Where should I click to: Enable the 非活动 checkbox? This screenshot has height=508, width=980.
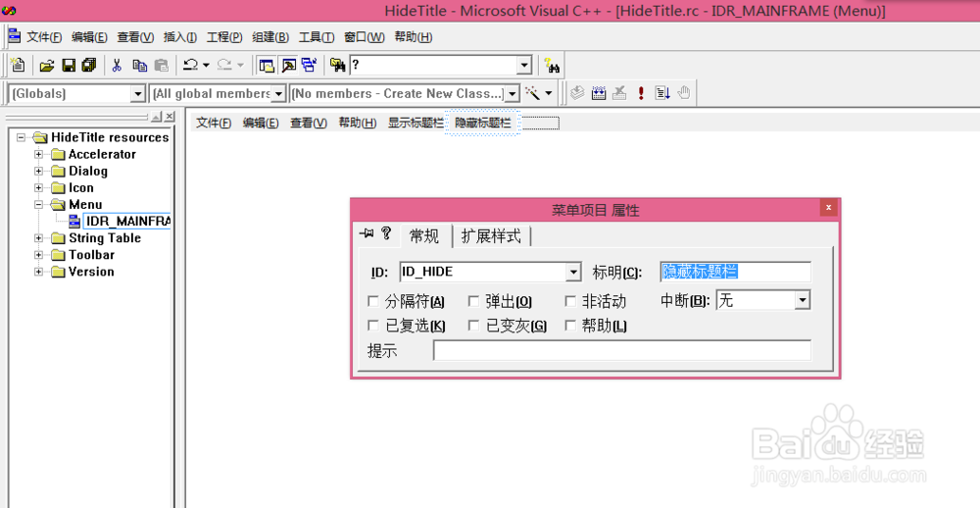570,301
